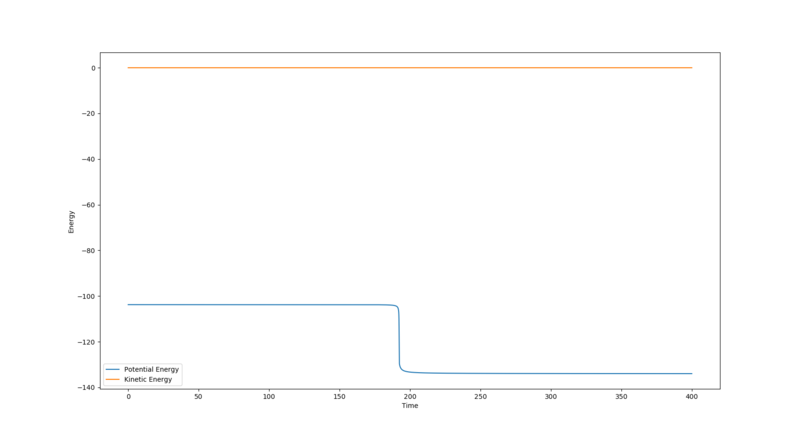This screenshot has width=800, height=437.
Task: Click the Kinetic Energy legend label
Action: click(148, 379)
